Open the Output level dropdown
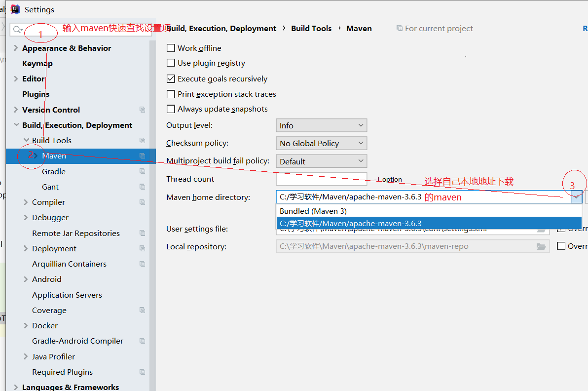The width and height of the screenshot is (588, 391). click(321, 125)
